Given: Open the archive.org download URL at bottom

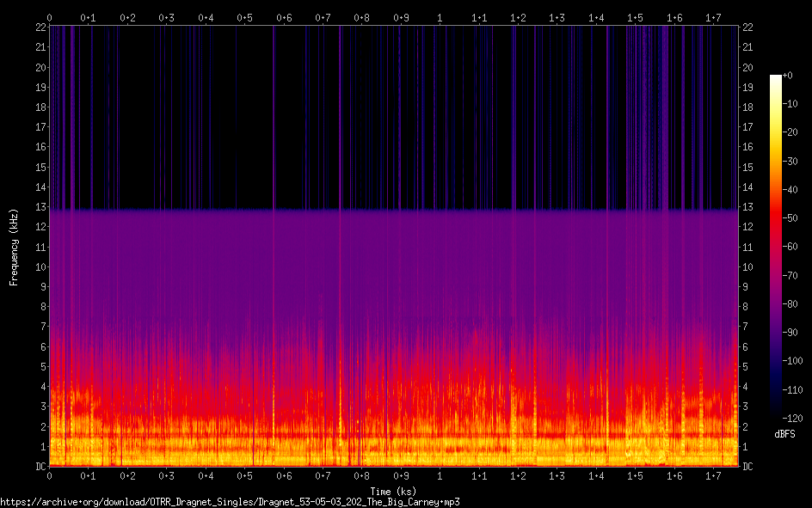Looking at the screenshot, I should [x=230, y=502].
